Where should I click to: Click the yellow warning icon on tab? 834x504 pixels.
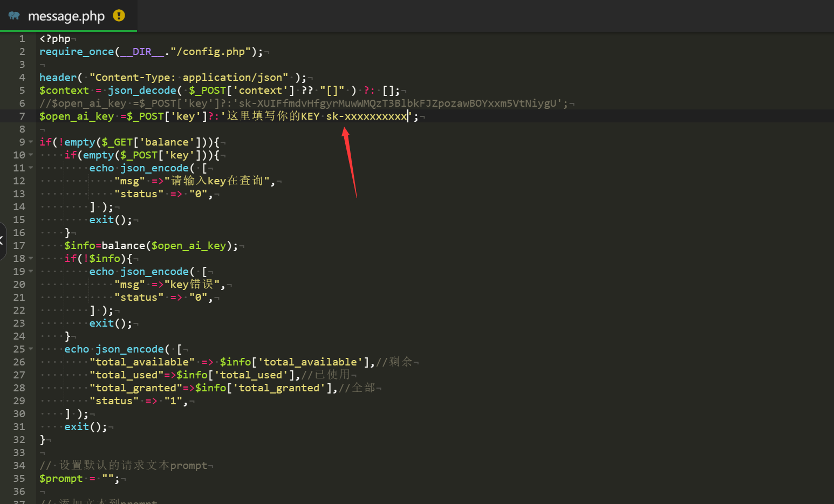(x=119, y=16)
